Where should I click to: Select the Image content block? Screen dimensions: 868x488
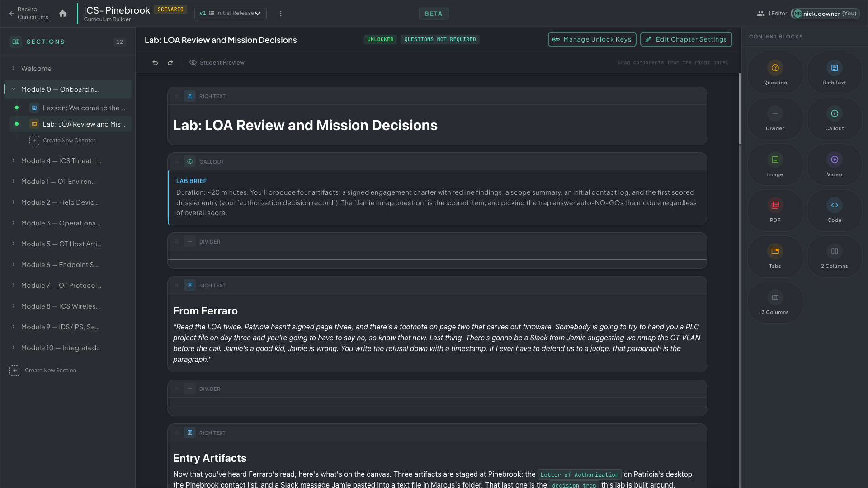775,165
